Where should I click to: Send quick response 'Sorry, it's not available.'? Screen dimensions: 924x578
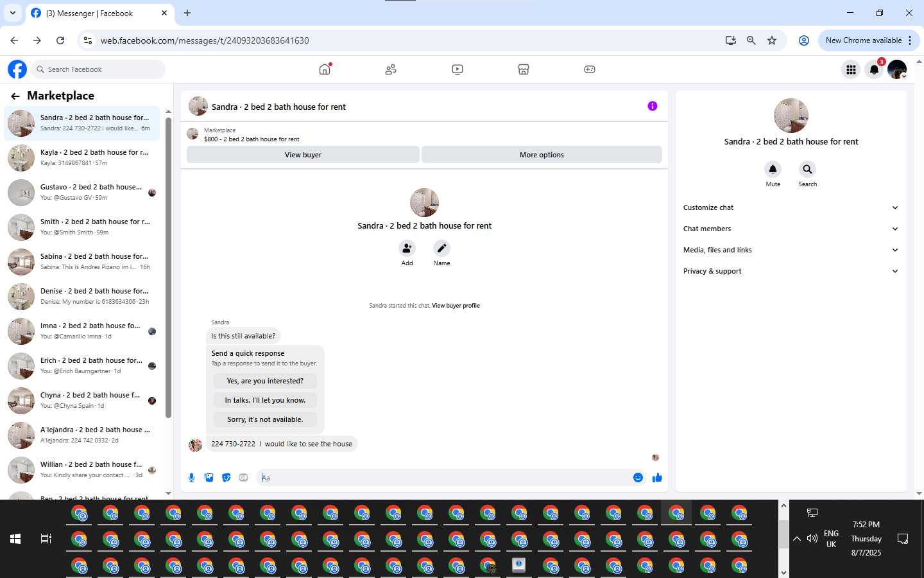265,419
